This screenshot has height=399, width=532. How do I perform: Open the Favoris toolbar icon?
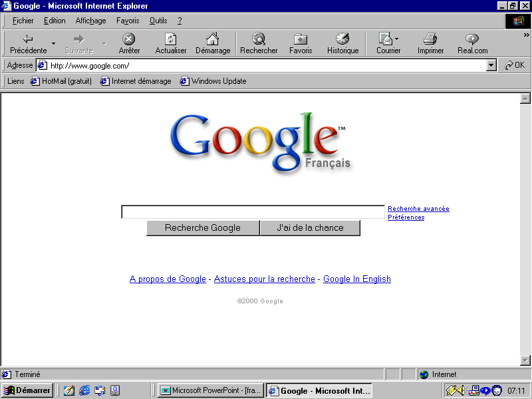click(301, 39)
